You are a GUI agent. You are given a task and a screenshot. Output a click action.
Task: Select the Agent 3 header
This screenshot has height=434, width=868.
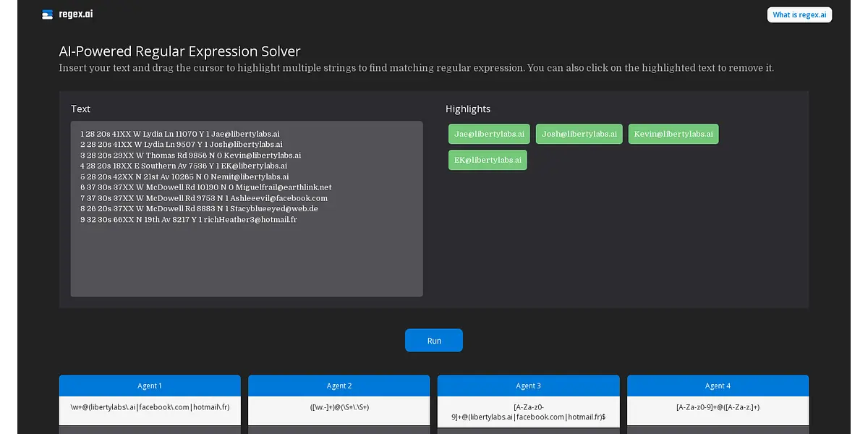point(529,386)
